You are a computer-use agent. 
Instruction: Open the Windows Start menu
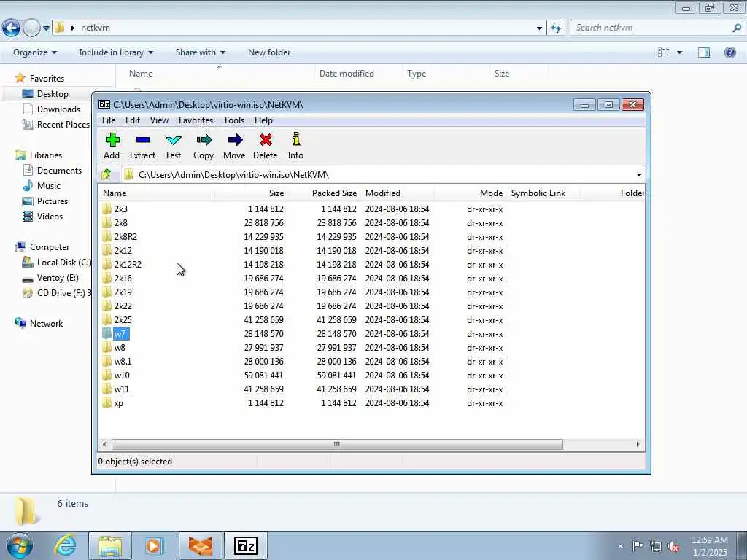tap(19, 545)
